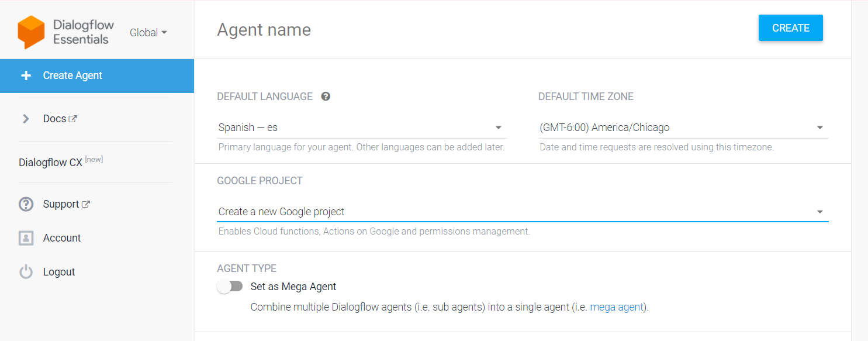Open the Default Language dropdown
The image size is (868, 341).
point(498,127)
